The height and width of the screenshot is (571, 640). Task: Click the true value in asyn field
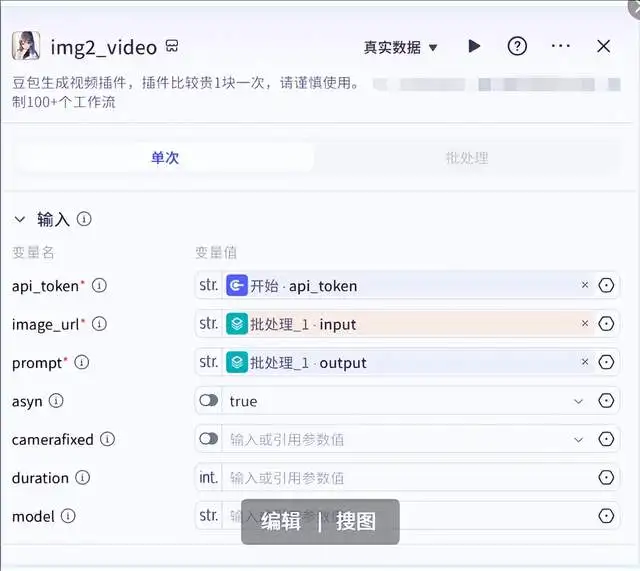pos(243,401)
